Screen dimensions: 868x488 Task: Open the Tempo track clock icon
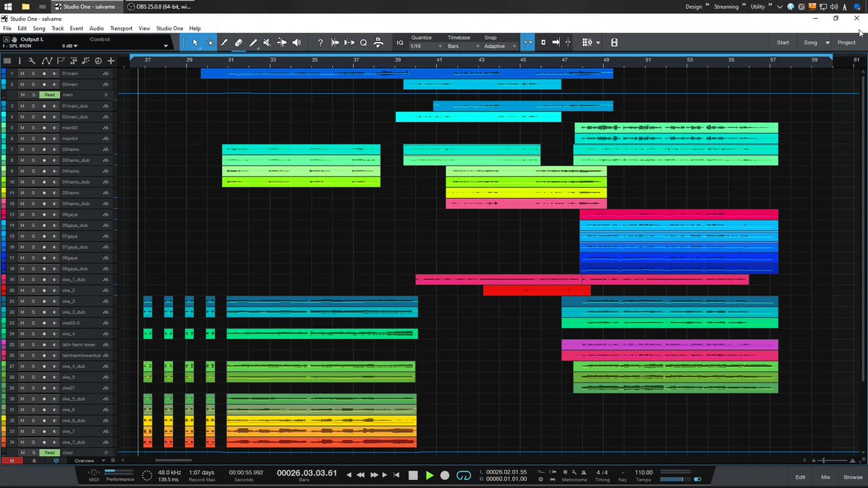[98, 61]
